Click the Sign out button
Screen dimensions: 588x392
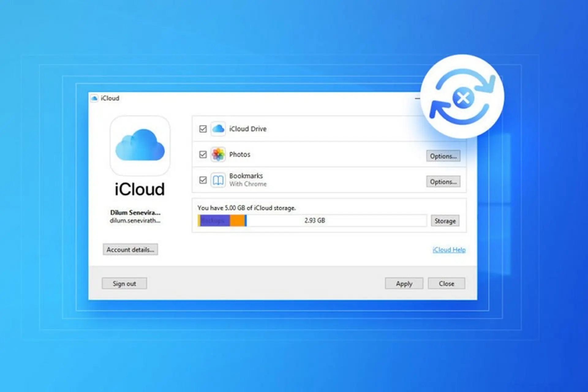[124, 284]
